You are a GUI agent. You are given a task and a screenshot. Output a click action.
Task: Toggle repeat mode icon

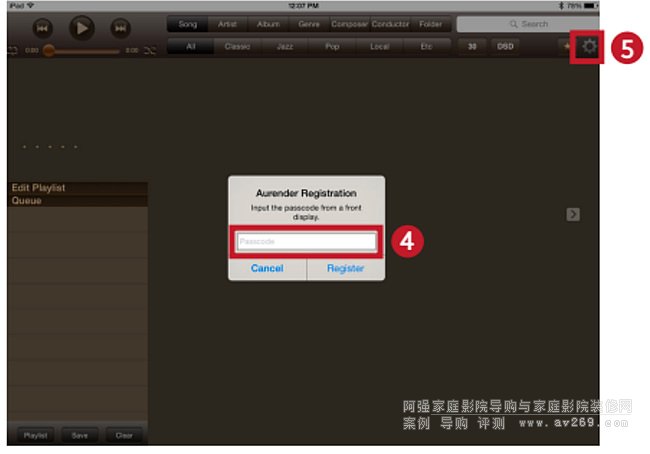tap(12, 49)
